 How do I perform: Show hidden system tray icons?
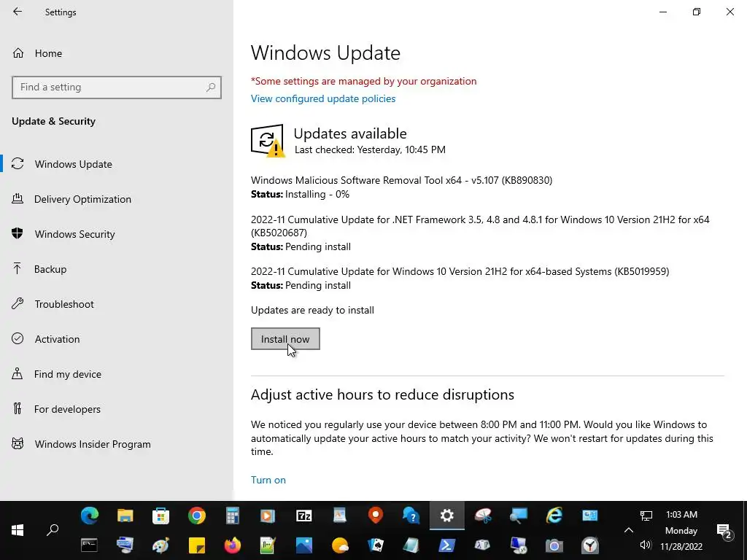[x=628, y=530]
